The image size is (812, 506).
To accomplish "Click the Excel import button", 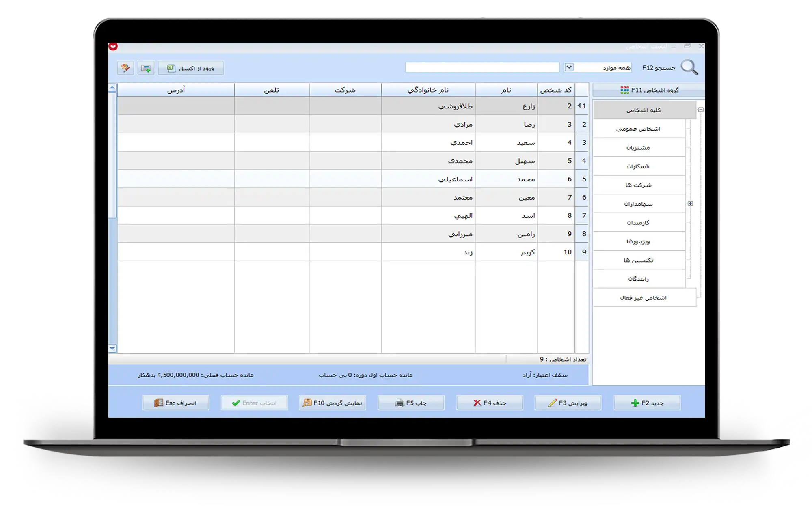I will coord(191,68).
